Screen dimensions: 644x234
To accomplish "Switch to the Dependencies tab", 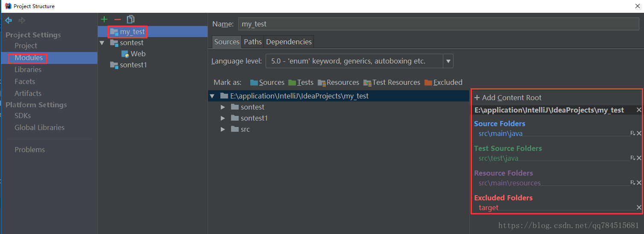I will click(x=289, y=42).
